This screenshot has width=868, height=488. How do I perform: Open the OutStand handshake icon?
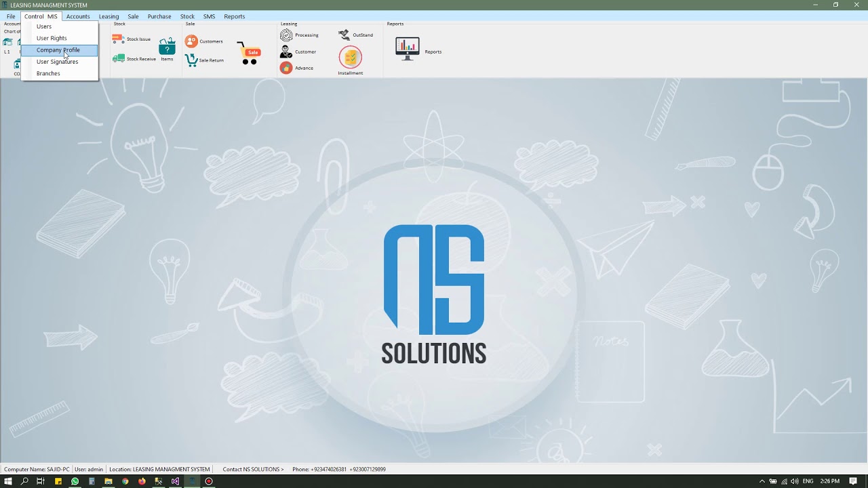point(344,35)
